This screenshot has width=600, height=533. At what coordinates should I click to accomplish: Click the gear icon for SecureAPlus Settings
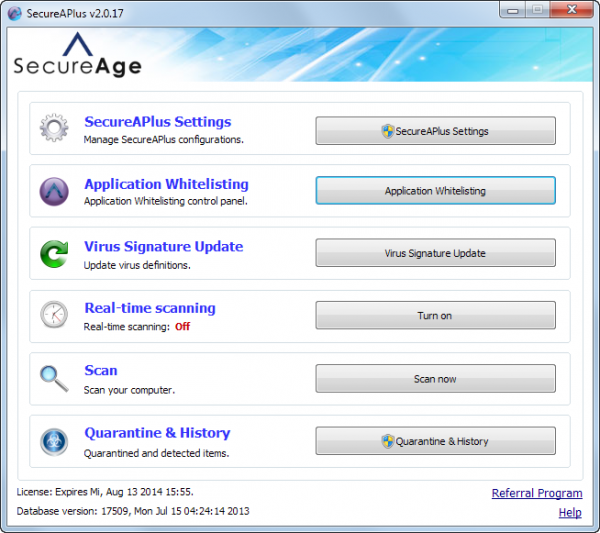[54, 128]
